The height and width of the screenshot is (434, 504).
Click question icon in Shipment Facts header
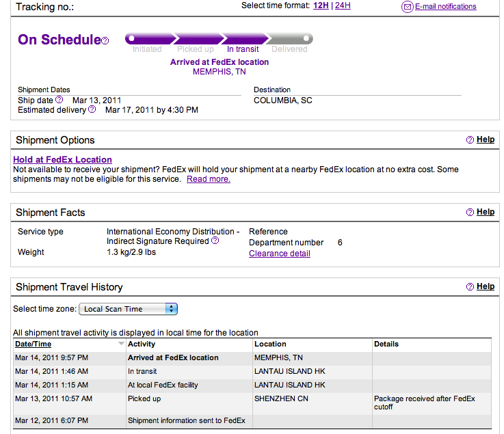click(470, 213)
